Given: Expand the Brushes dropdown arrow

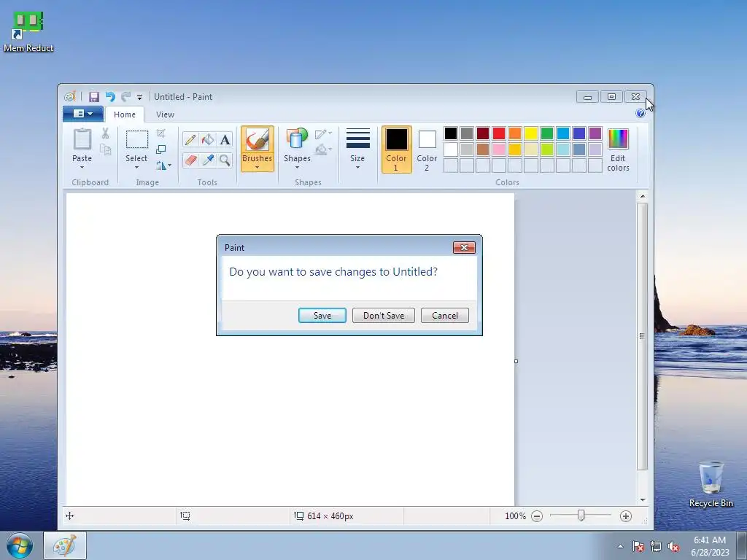Looking at the screenshot, I should 258,168.
